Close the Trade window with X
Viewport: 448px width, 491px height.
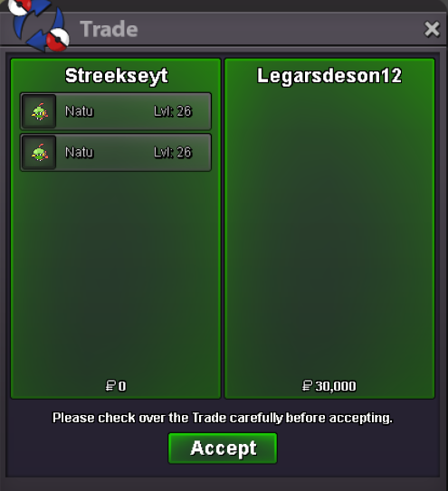(x=432, y=29)
